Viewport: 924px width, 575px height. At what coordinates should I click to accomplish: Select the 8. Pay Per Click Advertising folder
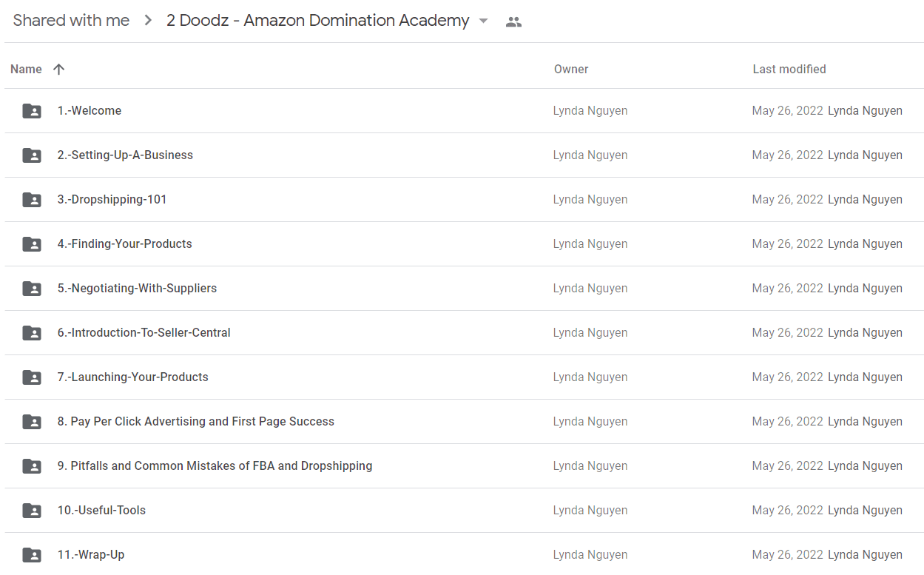tap(464, 422)
